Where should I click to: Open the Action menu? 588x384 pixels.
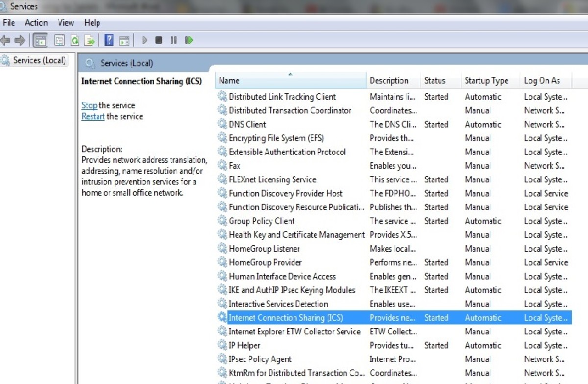pos(36,23)
